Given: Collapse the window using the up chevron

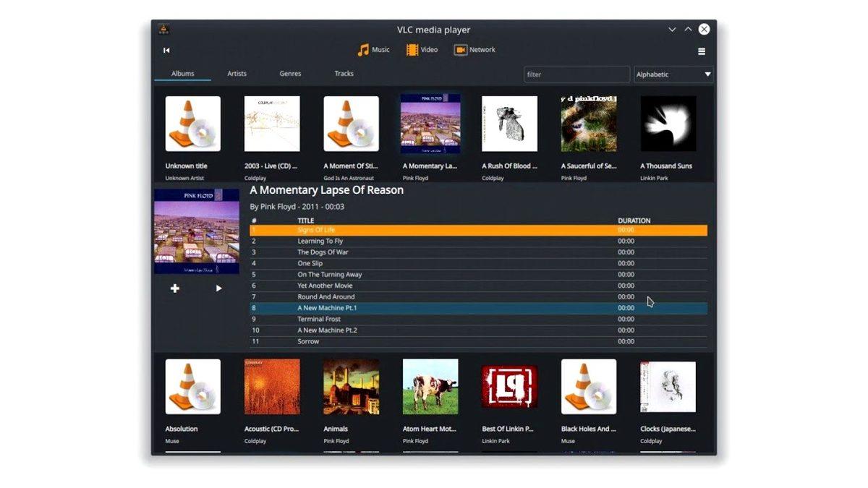Looking at the screenshot, I should click(687, 29).
